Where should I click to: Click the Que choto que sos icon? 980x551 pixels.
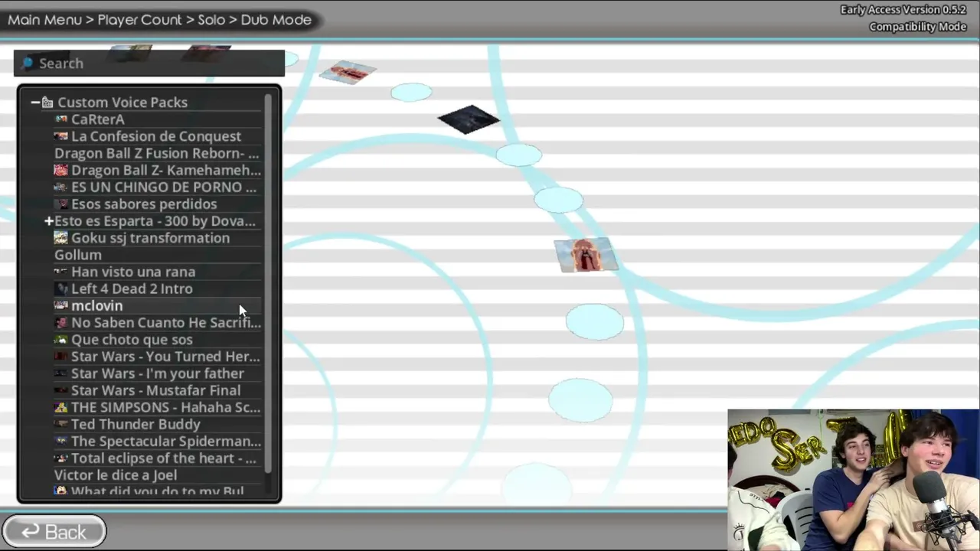point(61,340)
